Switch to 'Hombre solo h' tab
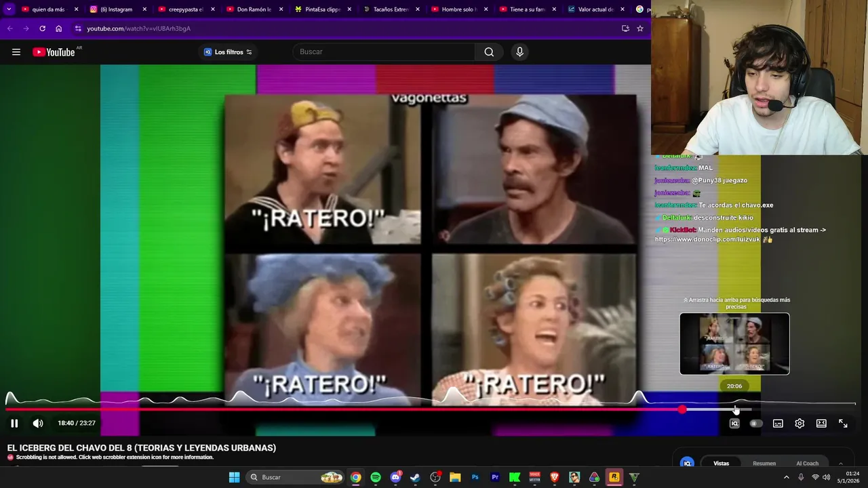This screenshot has height=488, width=868. click(458, 9)
